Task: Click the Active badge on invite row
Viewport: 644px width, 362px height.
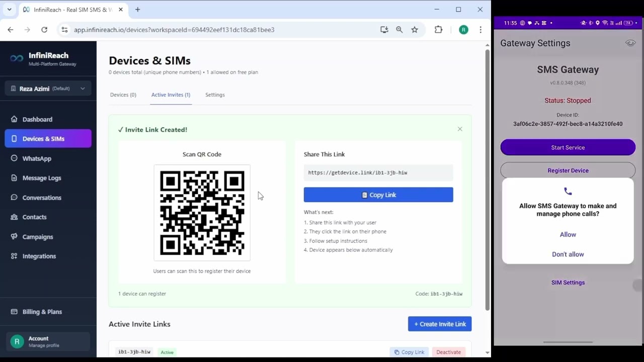Action: click(167, 352)
